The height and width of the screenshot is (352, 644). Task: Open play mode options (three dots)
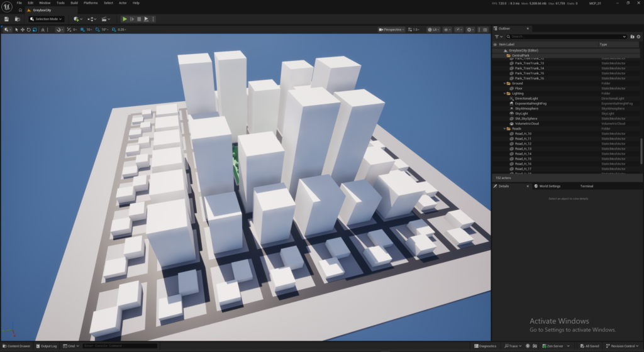click(153, 19)
